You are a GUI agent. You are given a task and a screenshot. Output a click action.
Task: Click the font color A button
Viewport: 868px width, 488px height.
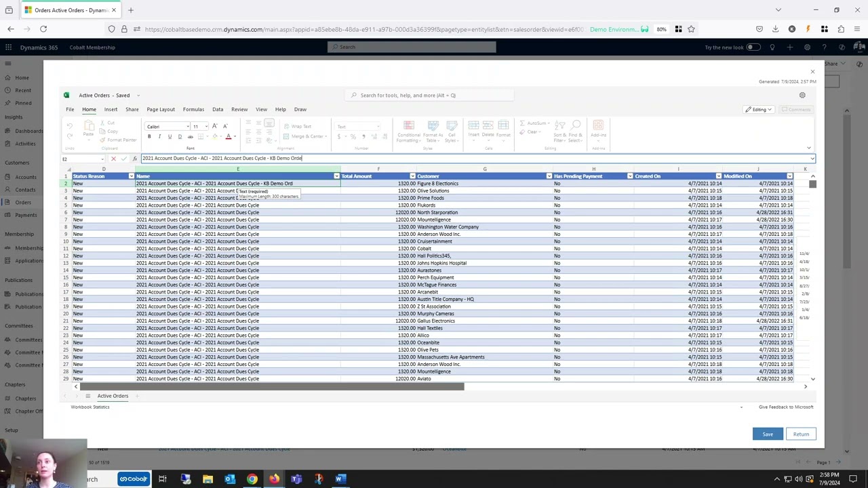[229, 136]
